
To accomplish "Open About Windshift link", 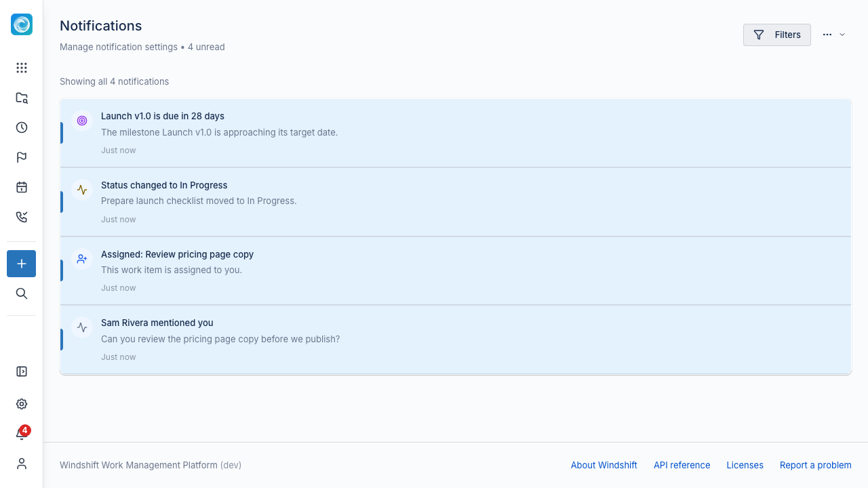I will tap(604, 465).
